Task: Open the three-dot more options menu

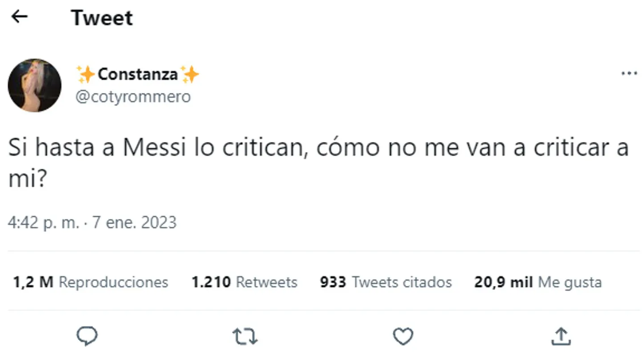Action: [x=629, y=74]
